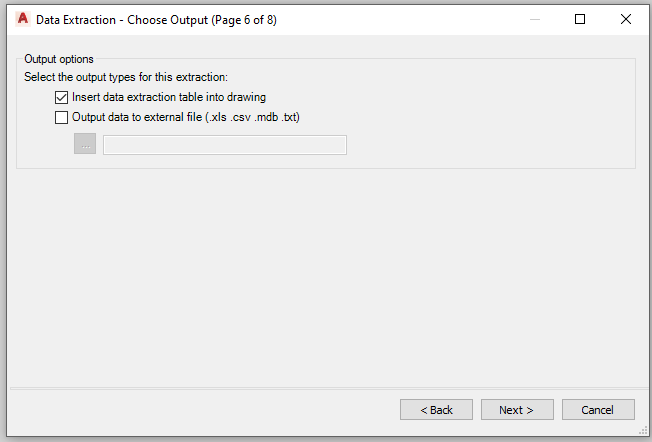The image size is (652, 442).
Task: Proceed with the Next button
Action: (517, 410)
